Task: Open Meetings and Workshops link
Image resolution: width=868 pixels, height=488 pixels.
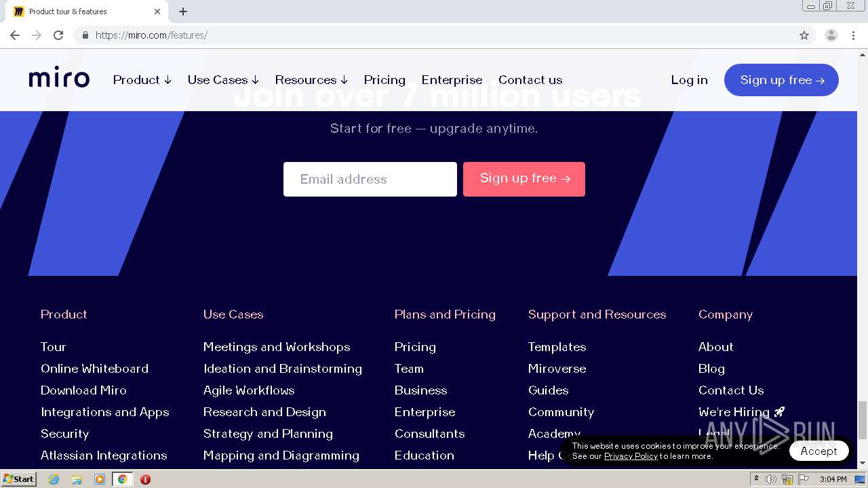Action: pos(277,347)
